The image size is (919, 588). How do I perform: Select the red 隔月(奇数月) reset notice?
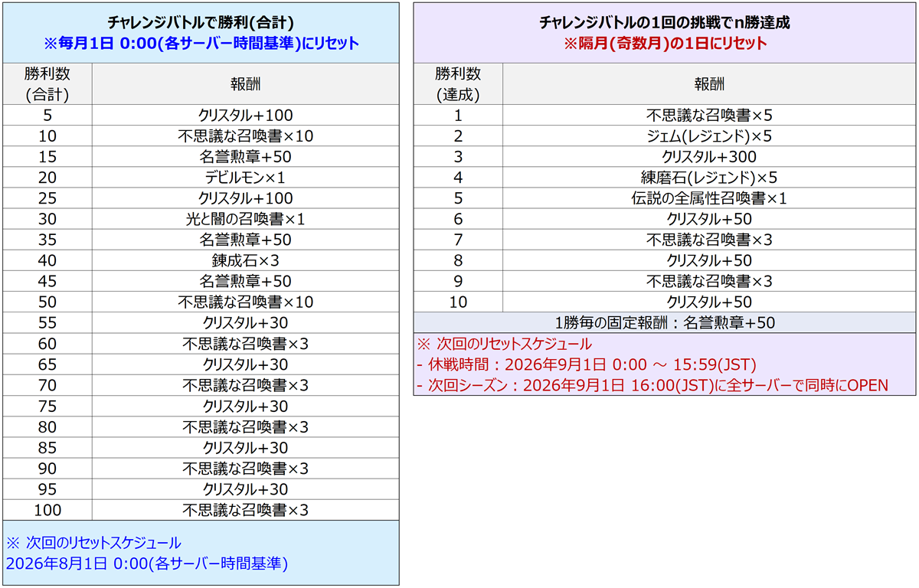[665, 44]
